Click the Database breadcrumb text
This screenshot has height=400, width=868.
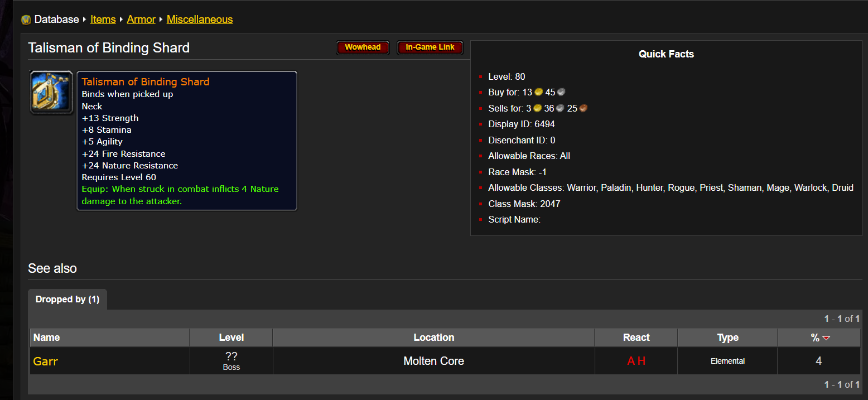pos(57,20)
